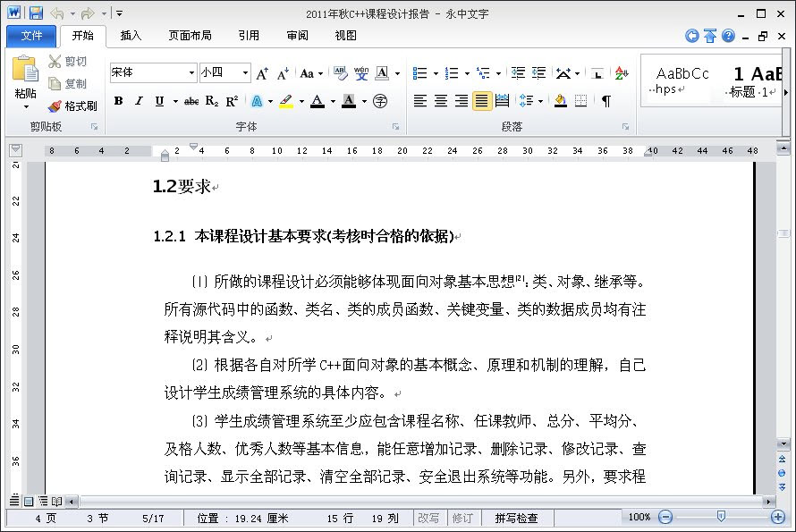
Task: Switch to the 引用 tab
Action: 249,35
